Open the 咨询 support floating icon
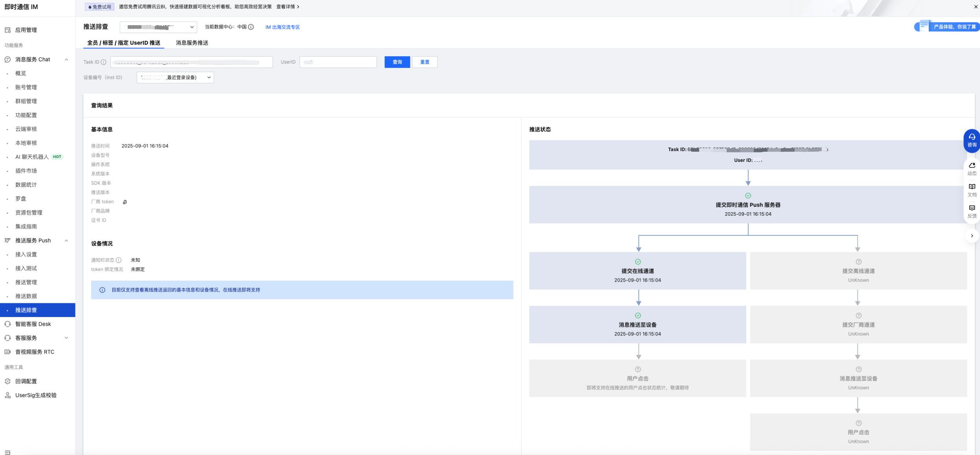The height and width of the screenshot is (455, 980). (972, 140)
